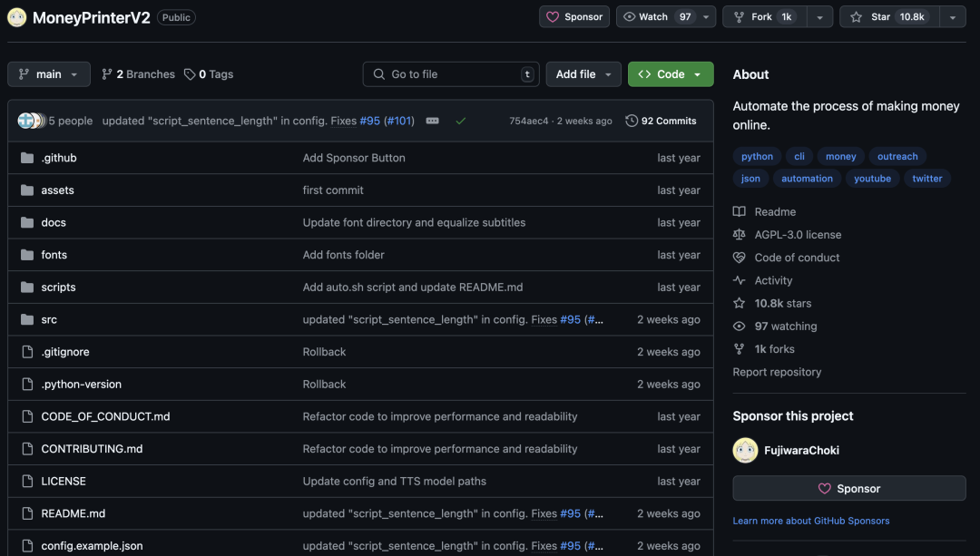This screenshot has height=556, width=980.
Task: Open the python topic tag
Action: coord(756,156)
